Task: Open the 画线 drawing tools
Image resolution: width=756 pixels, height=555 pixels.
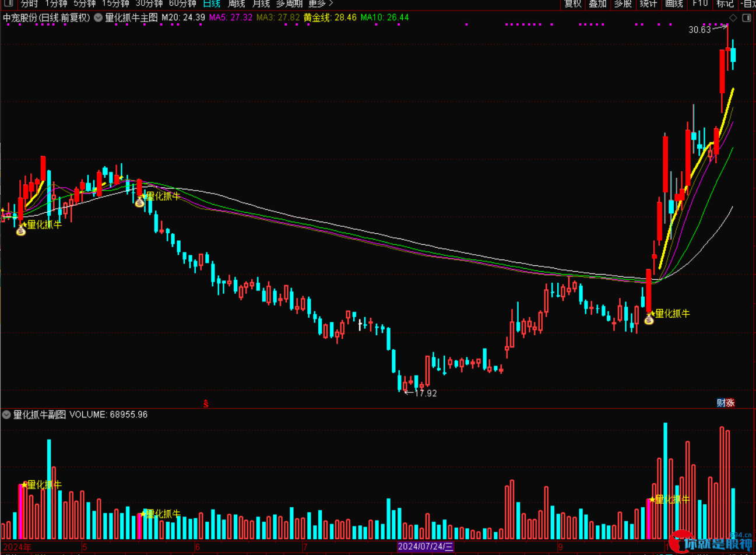Action: click(674, 3)
